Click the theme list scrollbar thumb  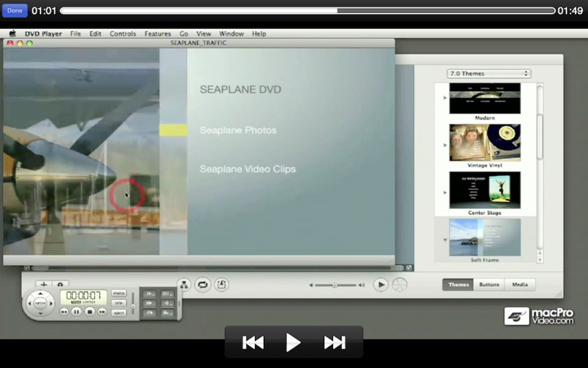[540, 137]
